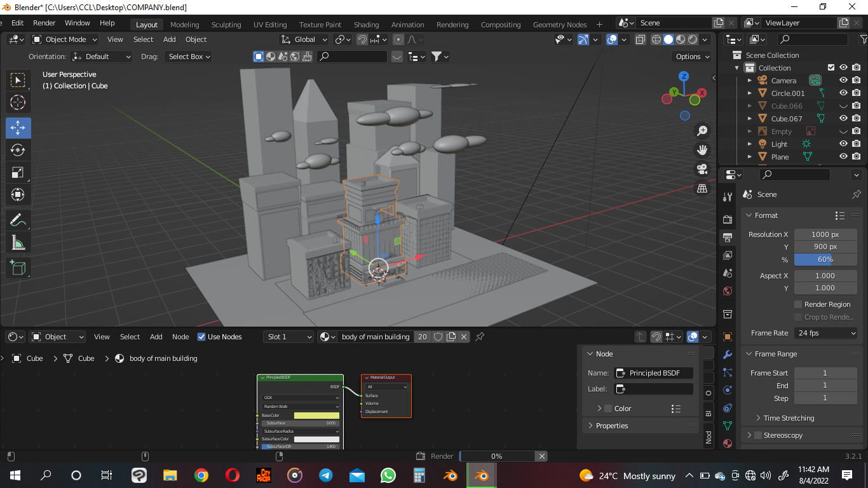Click the viewport pan hand icon
Viewport: 868px width, 488px height.
(x=702, y=150)
